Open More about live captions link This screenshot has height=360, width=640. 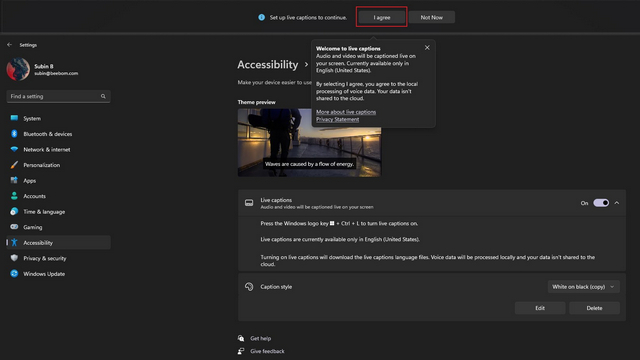pyautogui.click(x=346, y=111)
